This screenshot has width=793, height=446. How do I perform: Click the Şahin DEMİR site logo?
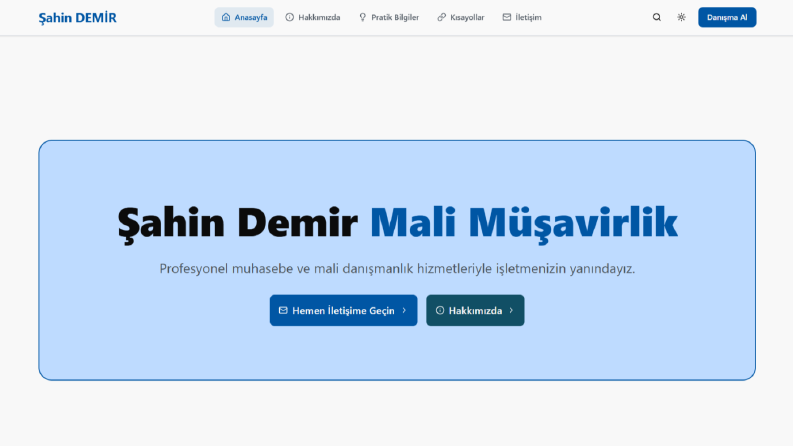(x=77, y=18)
